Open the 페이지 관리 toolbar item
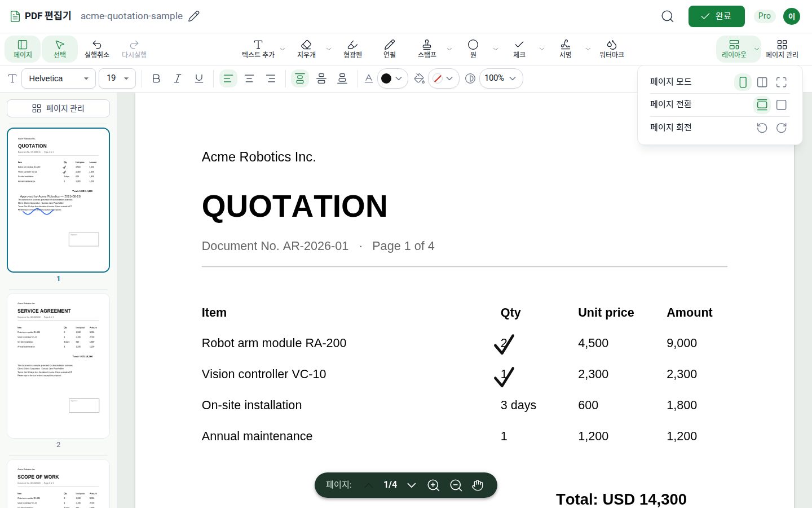 [782, 49]
